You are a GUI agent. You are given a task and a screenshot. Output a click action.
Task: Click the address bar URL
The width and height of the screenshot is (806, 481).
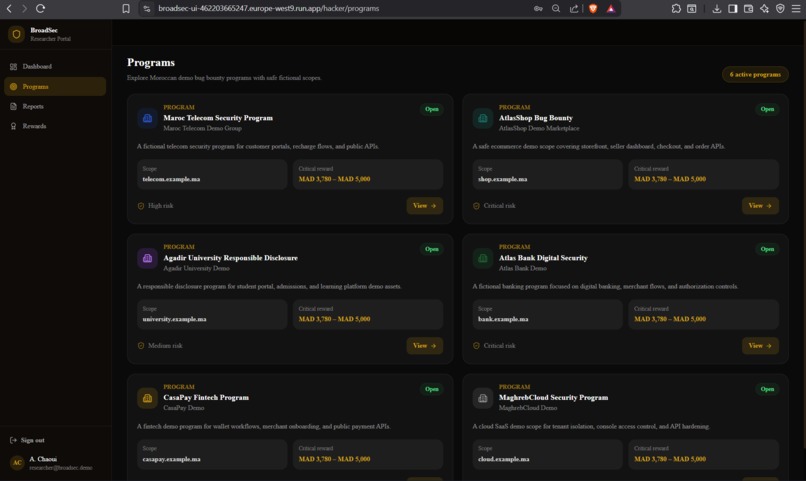pyautogui.click(x=268, y=8)
